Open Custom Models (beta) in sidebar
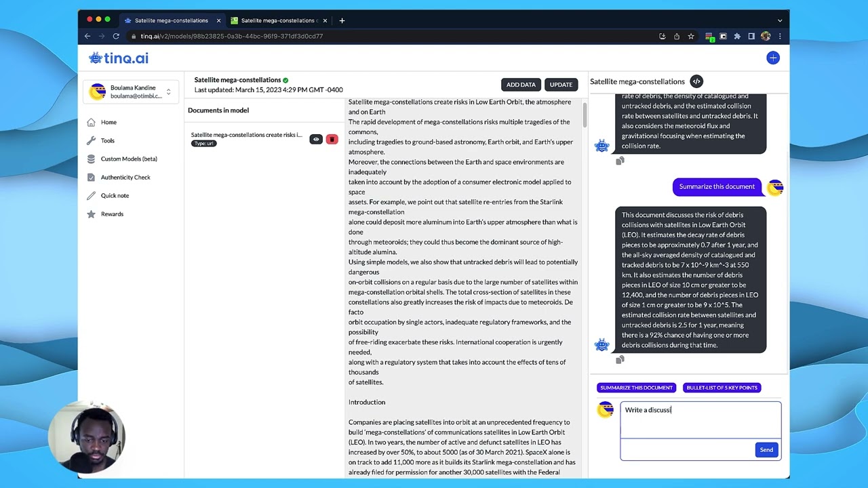The image size is (868, 488). point(129,159)
